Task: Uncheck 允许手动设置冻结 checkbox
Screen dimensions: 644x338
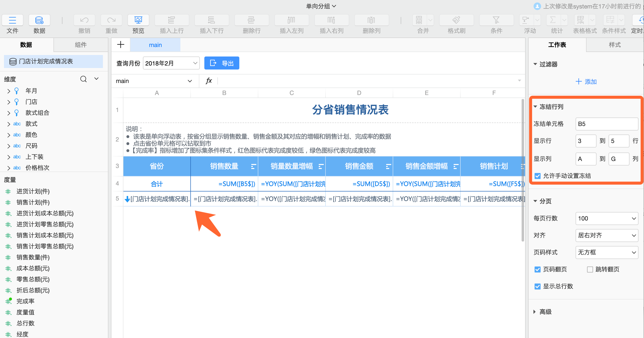Action: [538, 176]
